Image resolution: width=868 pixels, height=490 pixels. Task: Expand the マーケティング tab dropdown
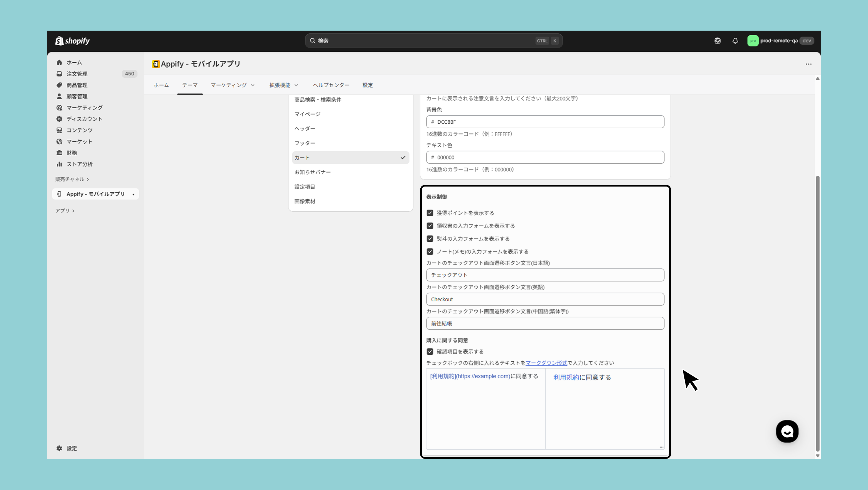coord(233,85)
